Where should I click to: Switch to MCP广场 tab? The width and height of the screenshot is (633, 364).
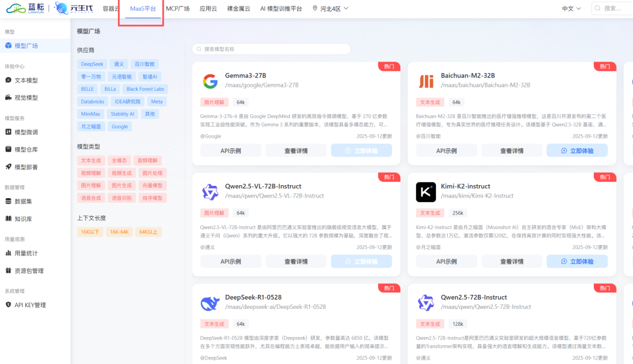[178, 8]
